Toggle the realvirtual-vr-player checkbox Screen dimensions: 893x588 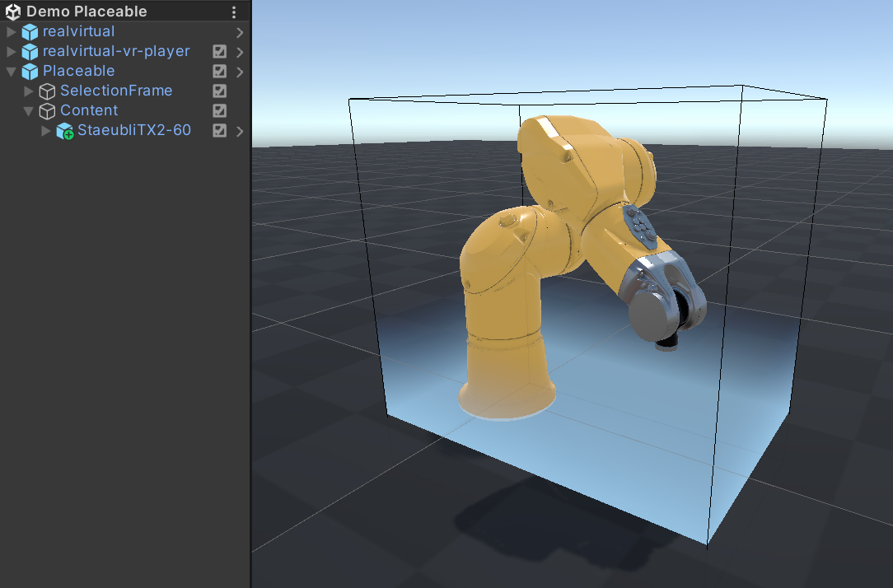click(220, 52)
